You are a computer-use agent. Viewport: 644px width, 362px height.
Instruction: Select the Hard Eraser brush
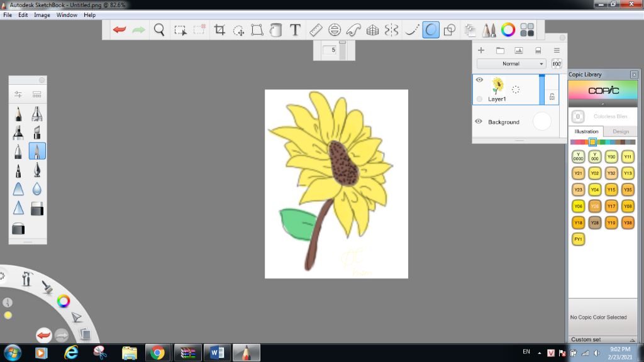coord(37,209)
